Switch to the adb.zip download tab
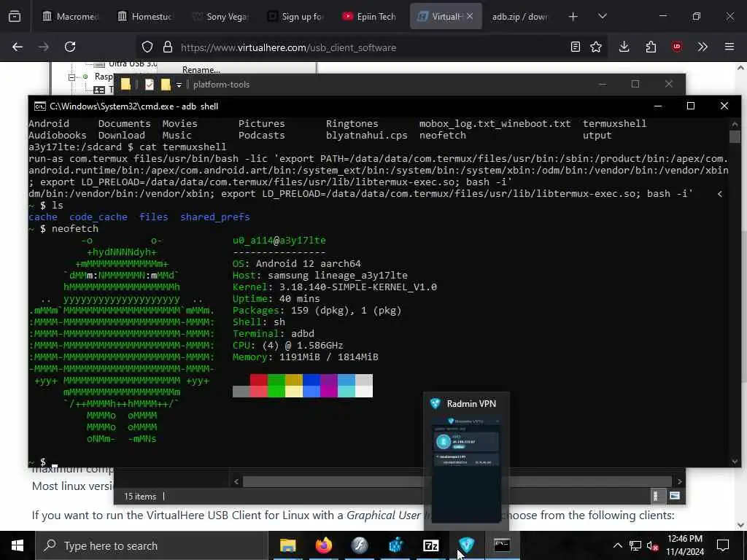The image size is (747, 560). [x=519, y=17]
